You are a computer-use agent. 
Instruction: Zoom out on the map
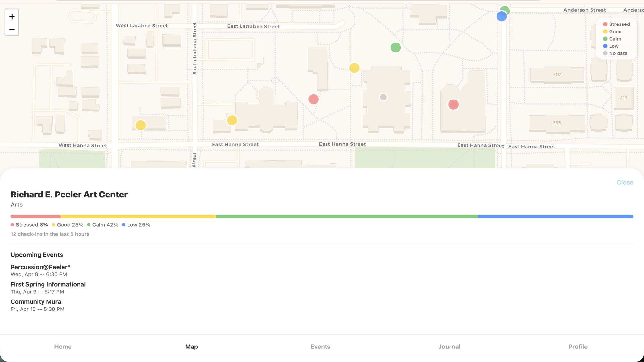[12, 29]
